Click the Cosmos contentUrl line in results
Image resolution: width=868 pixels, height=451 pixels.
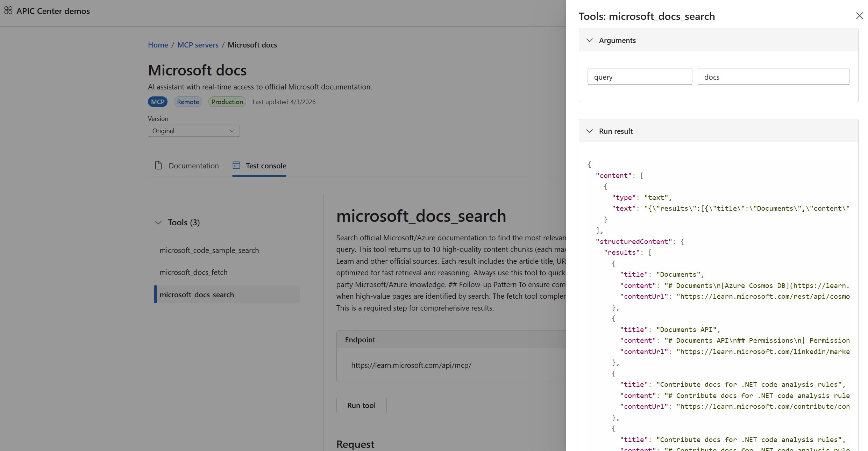[x=734, y=296]
